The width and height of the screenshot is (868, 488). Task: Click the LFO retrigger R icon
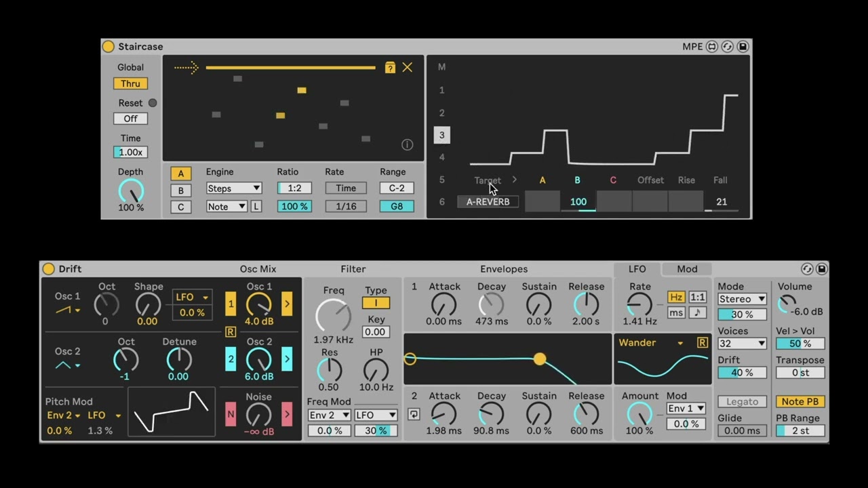(702, 343)
